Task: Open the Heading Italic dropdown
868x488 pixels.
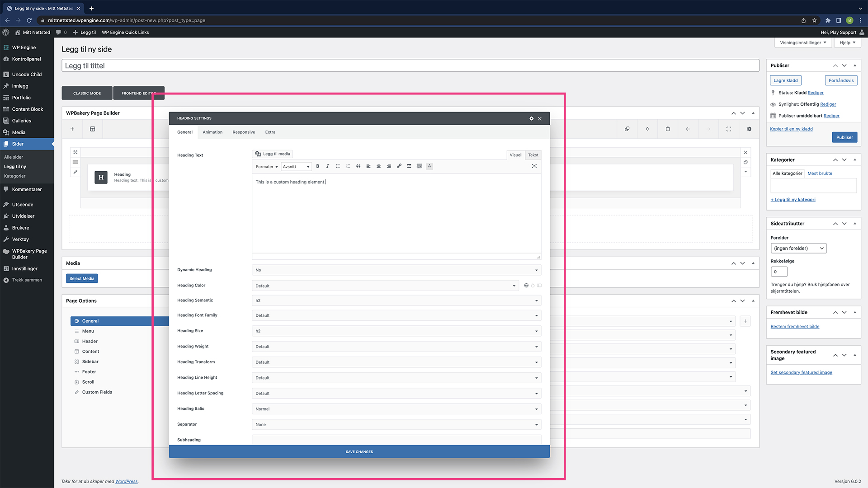Action: coord(396,409)
